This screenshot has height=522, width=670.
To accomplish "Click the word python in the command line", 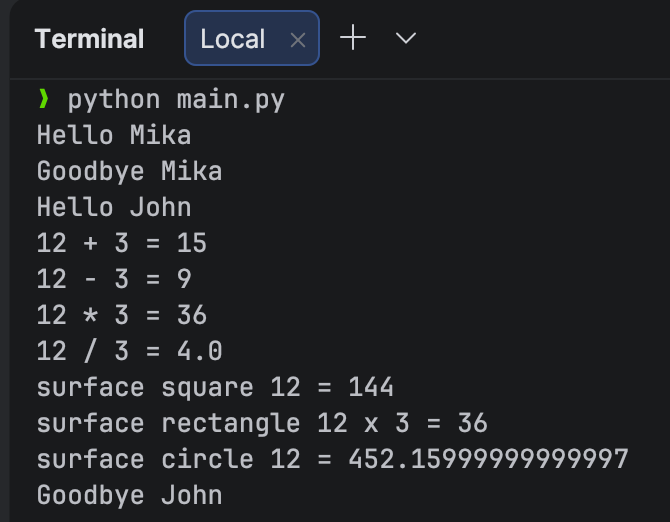I will pos(113,100).
